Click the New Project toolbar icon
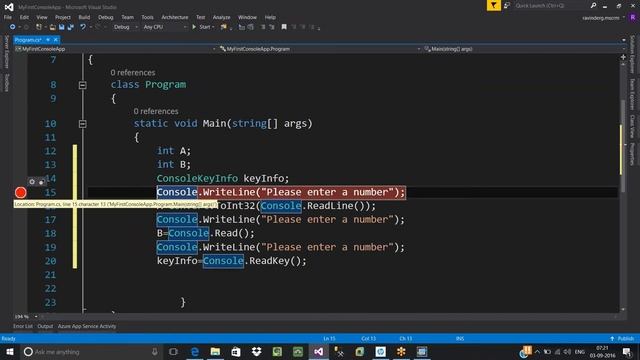Image resolution: width=640 pixels, height=360 pixels. [39, 27]
